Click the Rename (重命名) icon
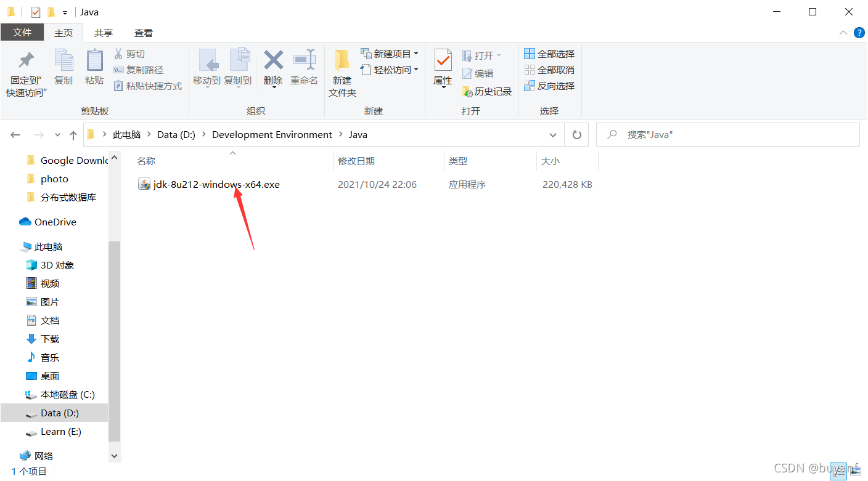868x481 pixels. coord(305,60)
